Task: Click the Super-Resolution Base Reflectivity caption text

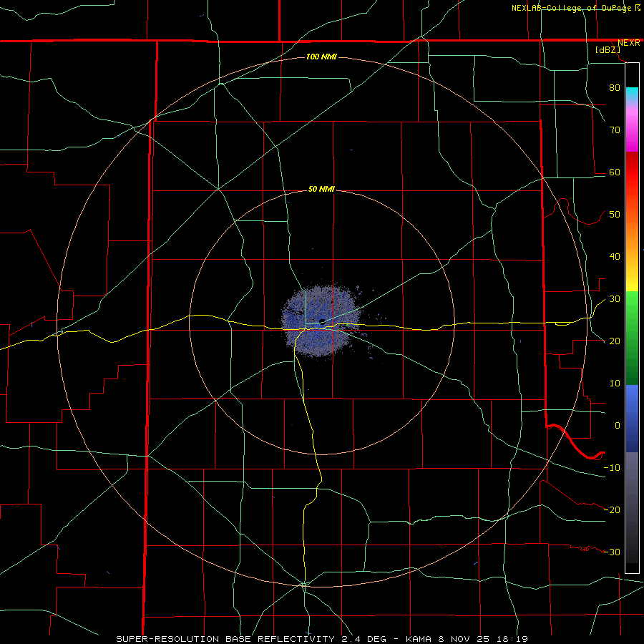Action: [x=321, y=639]
